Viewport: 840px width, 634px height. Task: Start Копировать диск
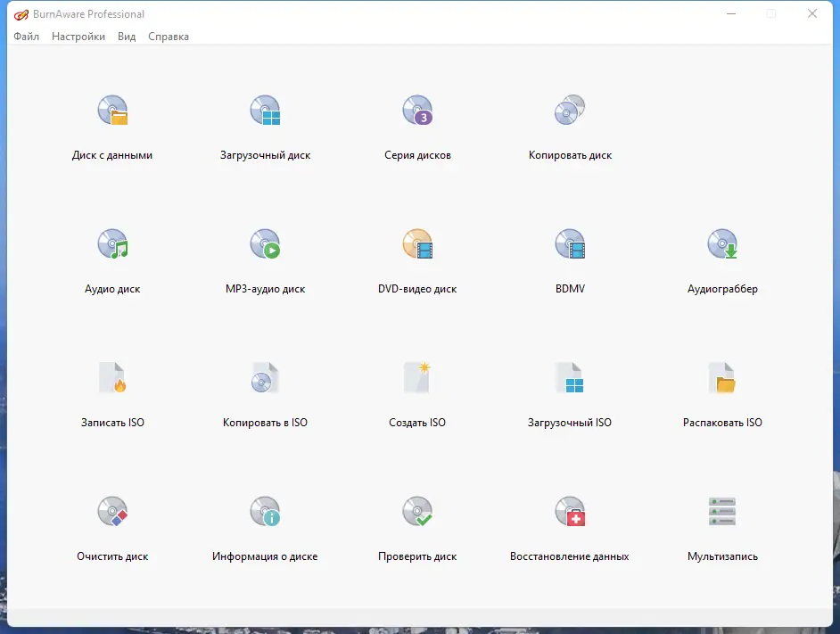point(570,125)
